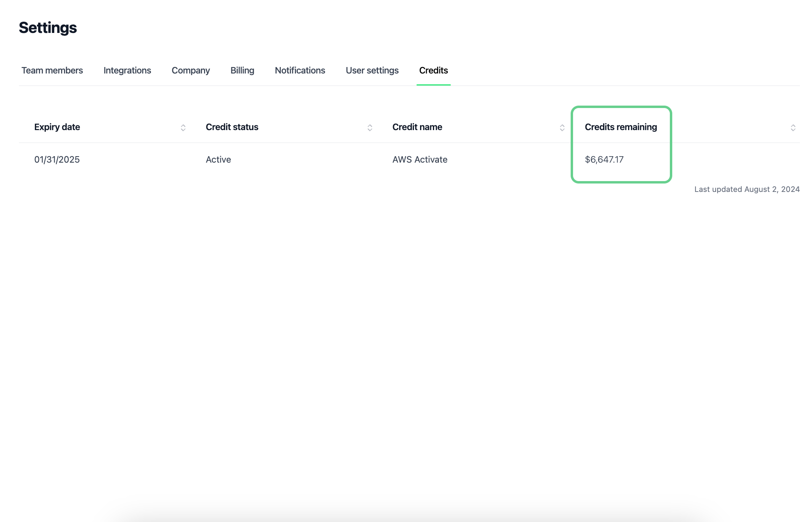Click Credit name sort arrows icon
This screenshot has height=522, width=812.
(x=562, y=128)
